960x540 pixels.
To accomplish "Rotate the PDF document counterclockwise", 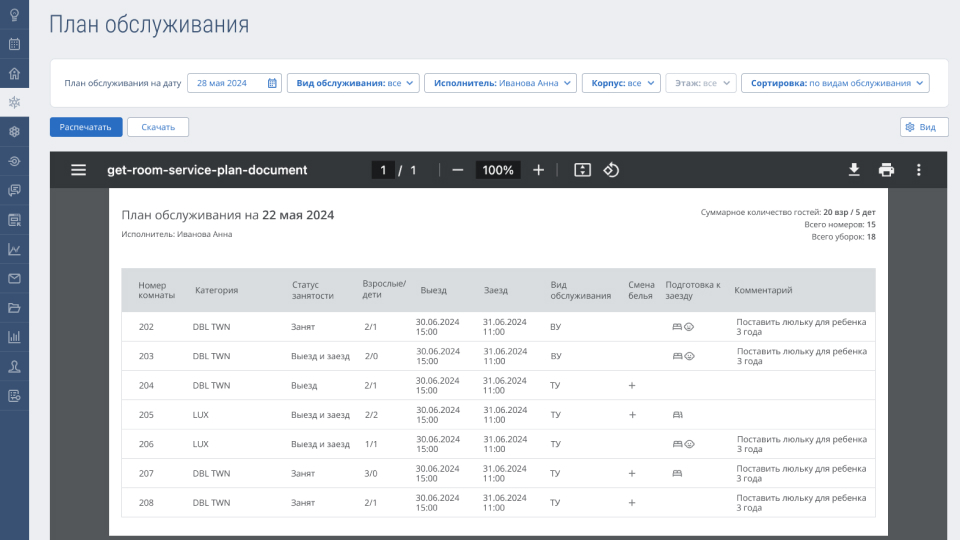I will (x=611, y=170).
